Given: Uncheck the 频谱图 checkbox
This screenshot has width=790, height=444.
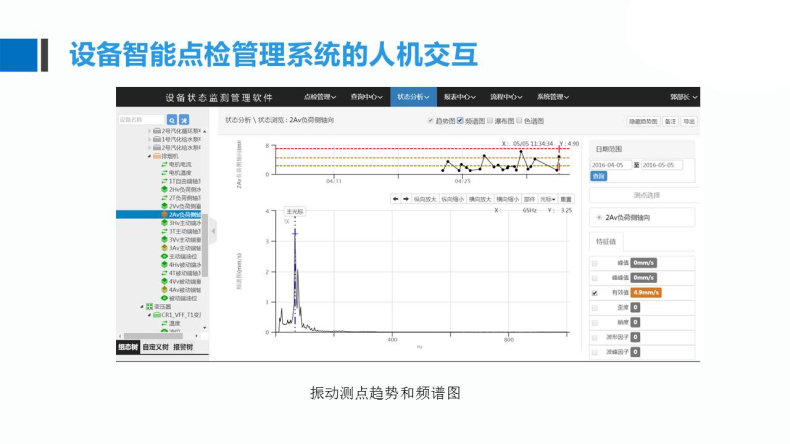Looking at the screenshot, I should click(x=461, y=120).
